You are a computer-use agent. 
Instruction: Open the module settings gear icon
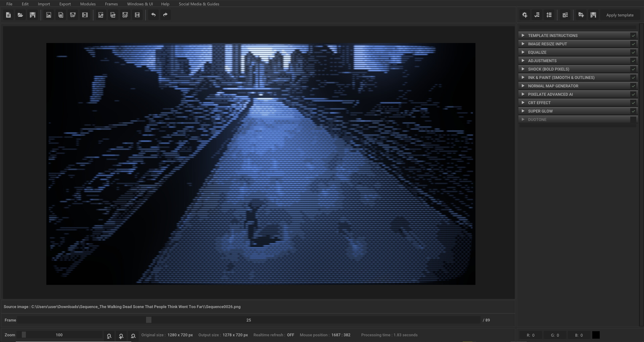coord(524,15)
